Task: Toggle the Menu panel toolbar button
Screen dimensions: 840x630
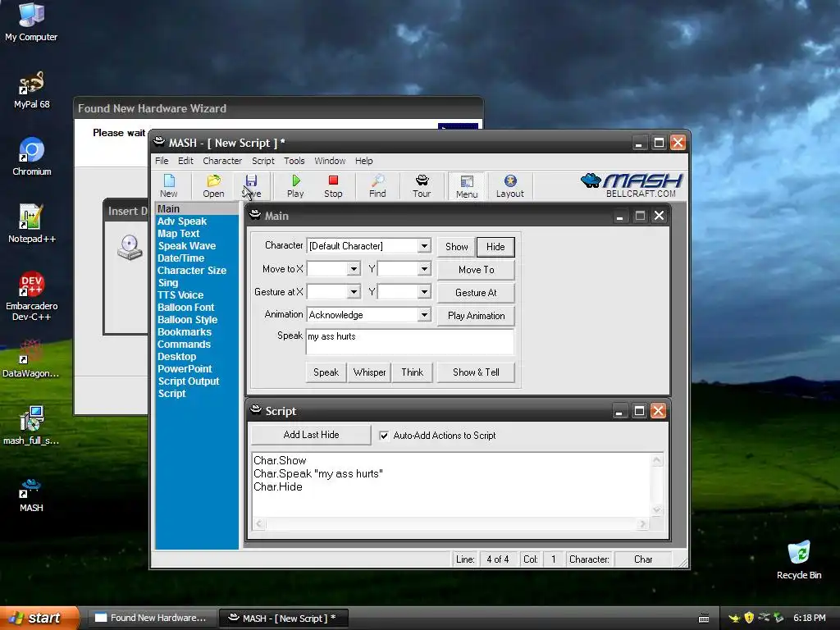Action: click(467, 186)
